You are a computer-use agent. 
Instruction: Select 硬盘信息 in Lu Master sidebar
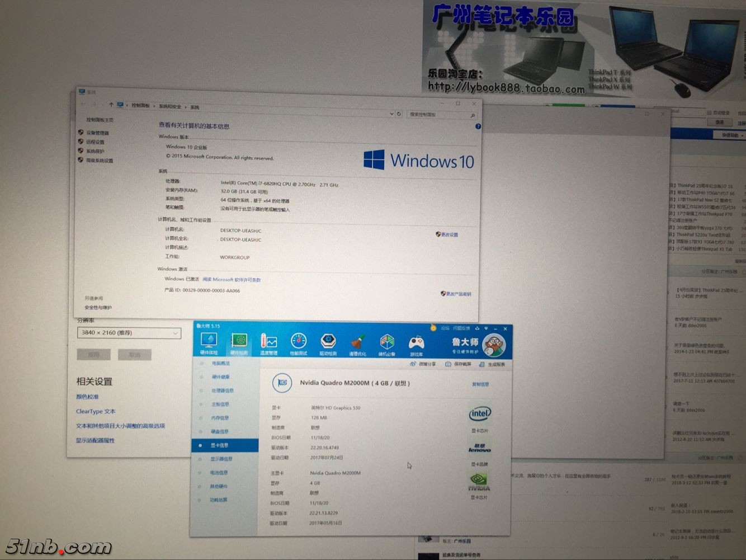(220, 431)
